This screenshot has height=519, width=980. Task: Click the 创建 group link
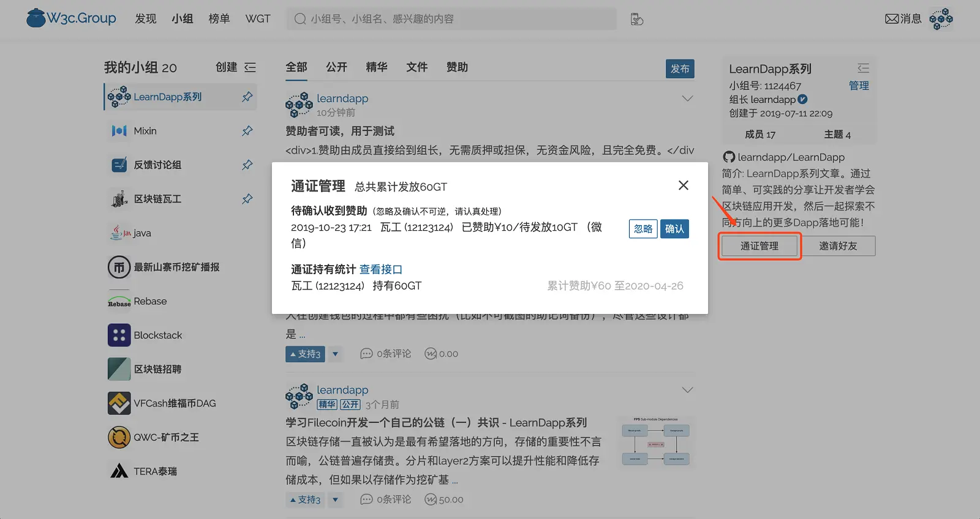coord(226,67)
